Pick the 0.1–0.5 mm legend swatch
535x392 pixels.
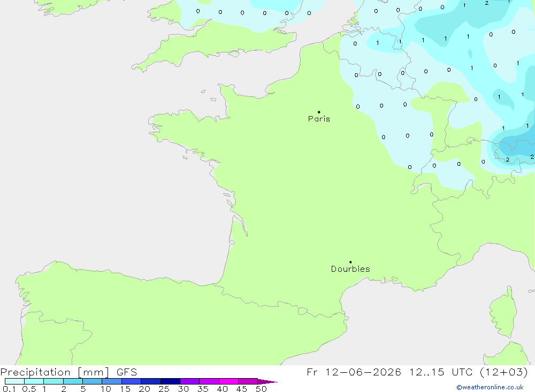(14, 381)
